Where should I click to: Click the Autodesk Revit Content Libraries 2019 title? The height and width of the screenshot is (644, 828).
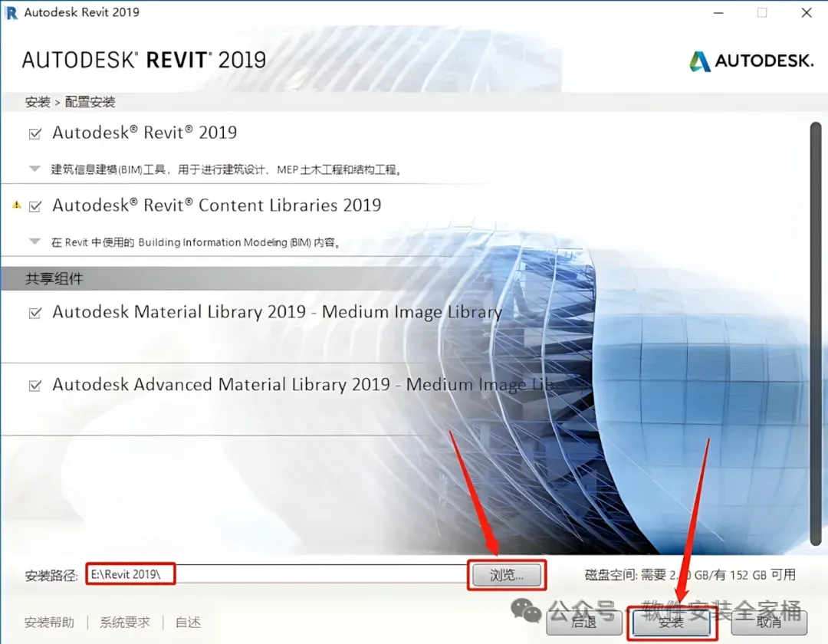(x=216, y=205)
